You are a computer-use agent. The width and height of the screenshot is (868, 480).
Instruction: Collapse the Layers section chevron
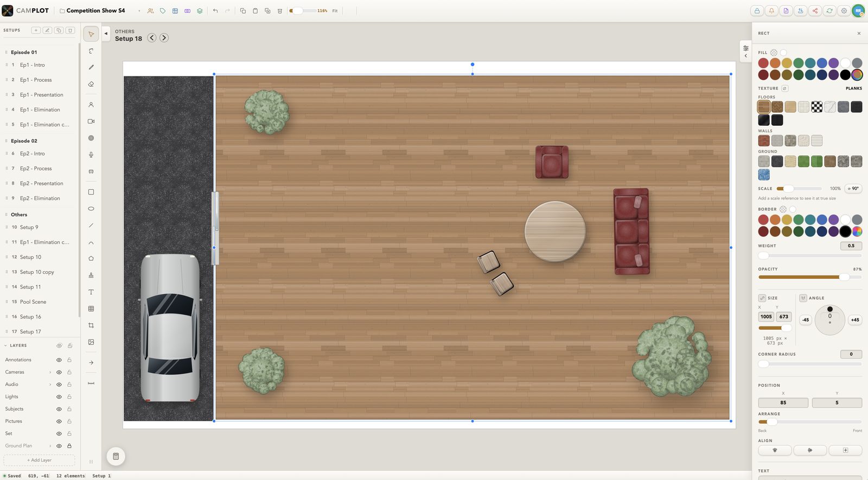pos(6,345)
